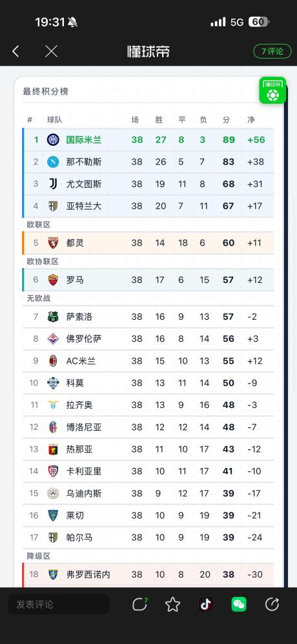
Task: Open comment bubble icon with 7 badge
Action: click(140, 604)
